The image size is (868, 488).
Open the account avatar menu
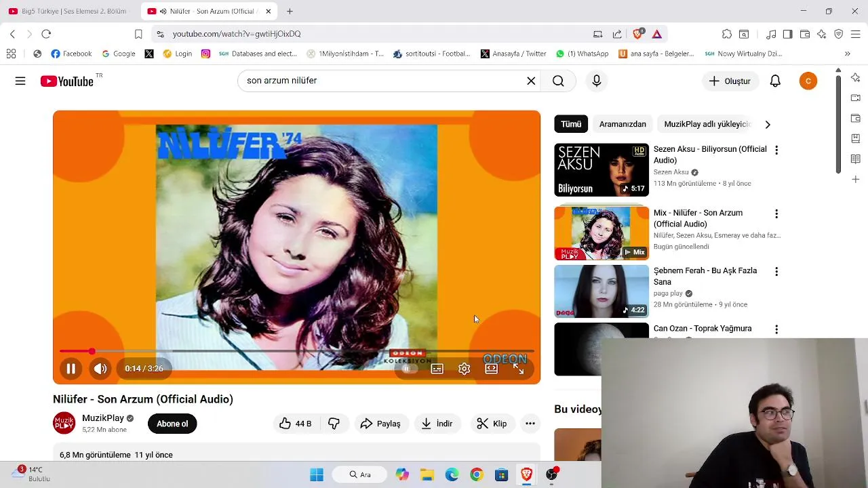point(808,81)
